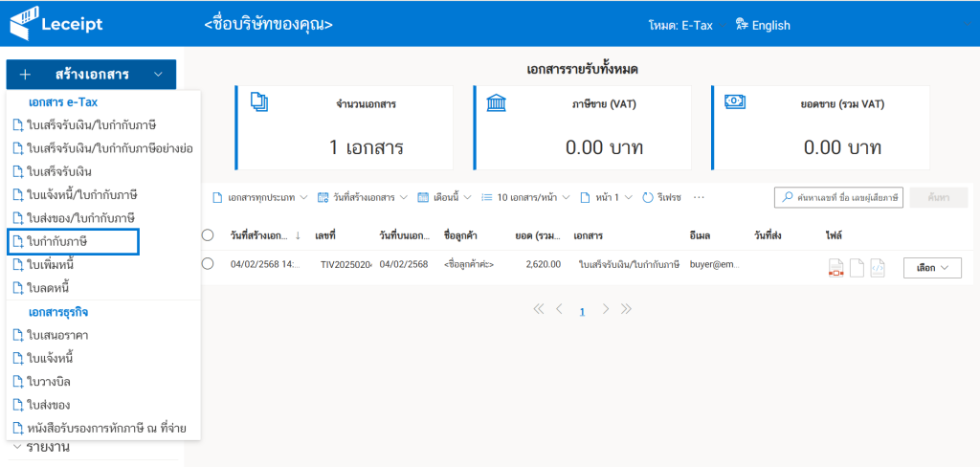Viewport: 980px width, 467px height.
Task: Click the search magnifier icon
Action: coord(787,197)
